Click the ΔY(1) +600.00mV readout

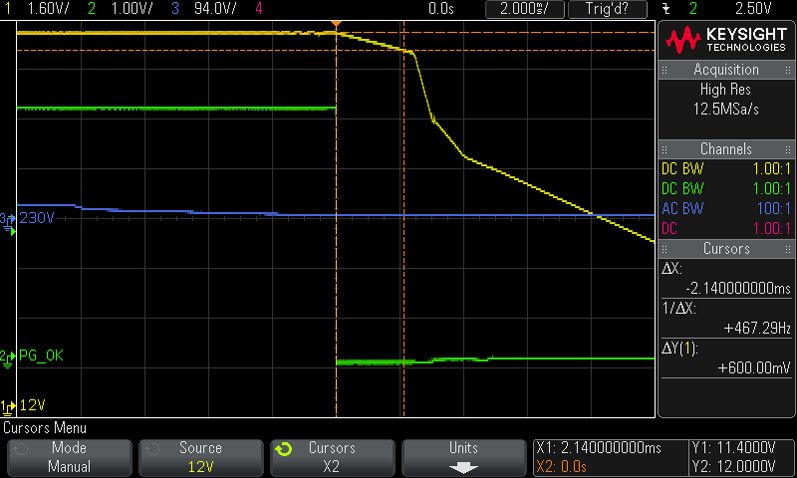tap(755, 368)
